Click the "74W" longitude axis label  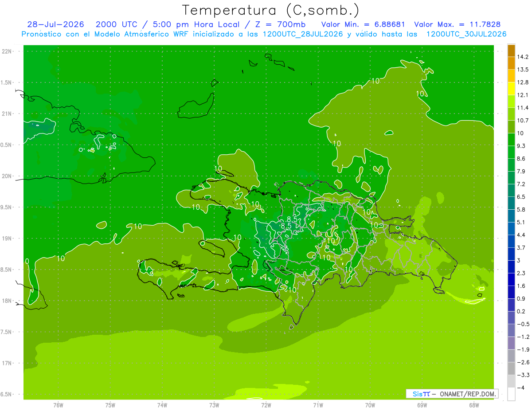tap(162, 405)
